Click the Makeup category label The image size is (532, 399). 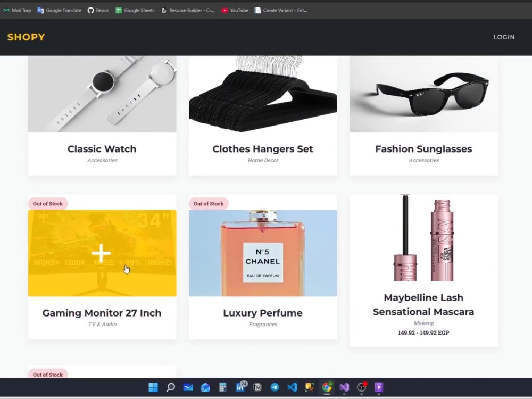(x=424, y=323)
